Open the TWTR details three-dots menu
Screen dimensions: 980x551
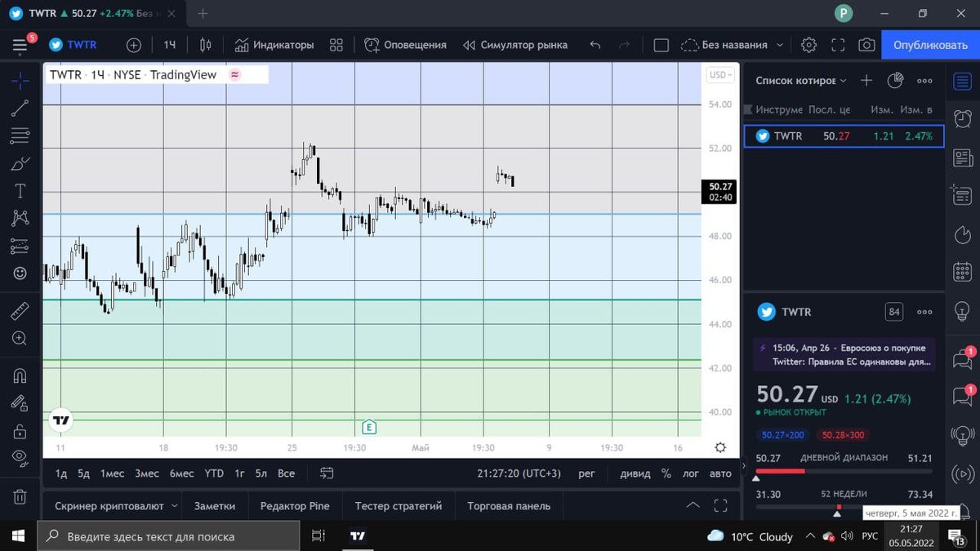pyautogui.click(x=924, y=312)
